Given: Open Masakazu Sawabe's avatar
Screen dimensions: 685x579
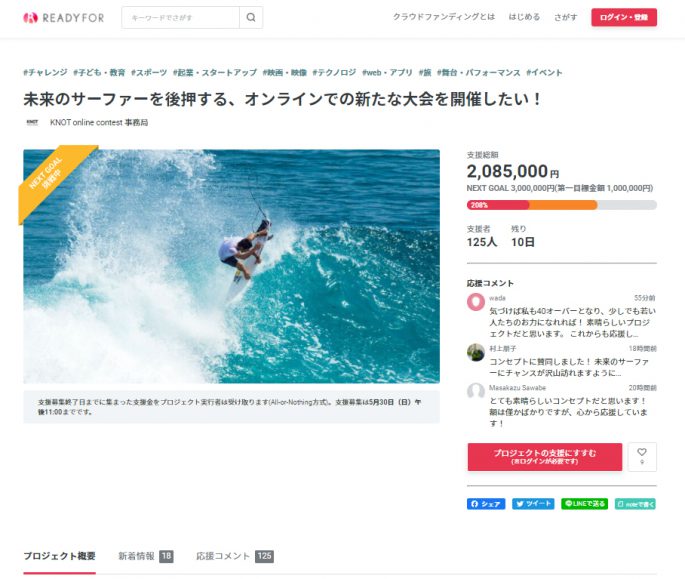Looking at the screenshot, I should pyautogui.click(x=476, y=391).
